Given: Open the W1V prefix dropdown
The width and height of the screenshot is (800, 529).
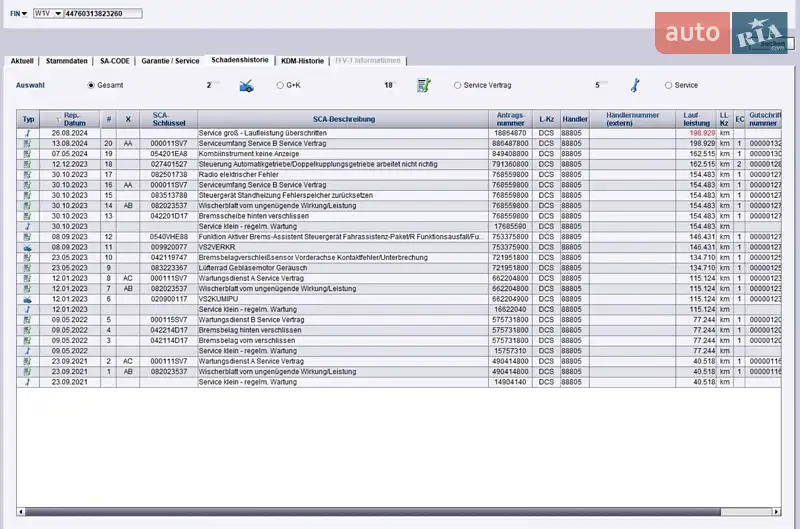Looking at the screenshot, I should (57, 15).
